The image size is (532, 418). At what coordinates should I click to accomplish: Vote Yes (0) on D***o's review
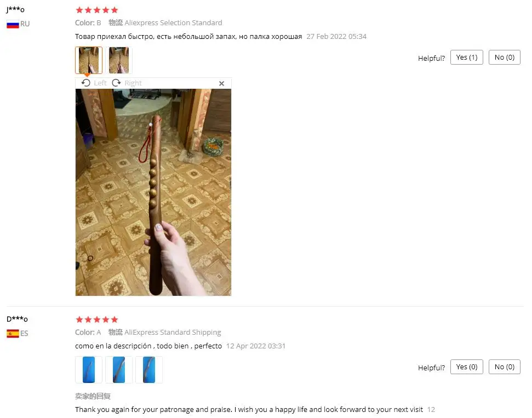(466, 367)
